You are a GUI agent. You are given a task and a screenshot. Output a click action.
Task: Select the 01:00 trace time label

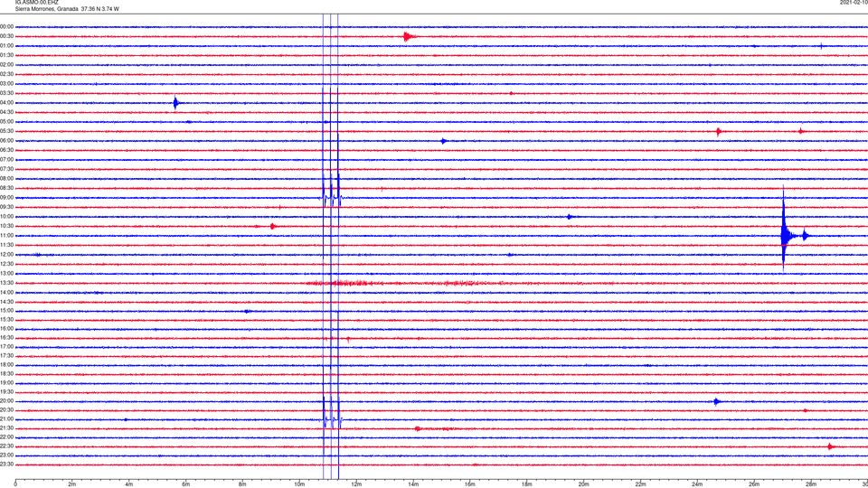pos(6,46)
